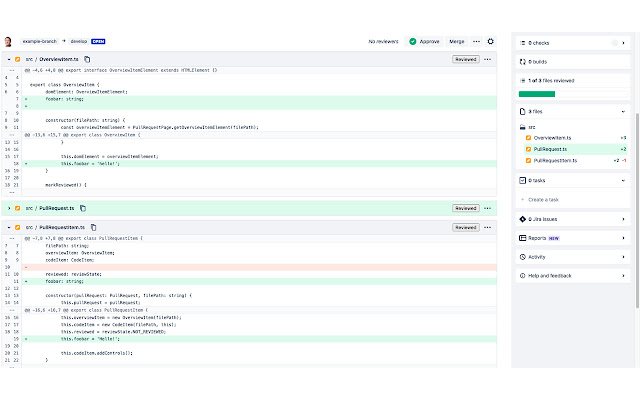Click modified file icon beside PullRequest.ts header
The image size is (640, 400).
pos(18,208)
